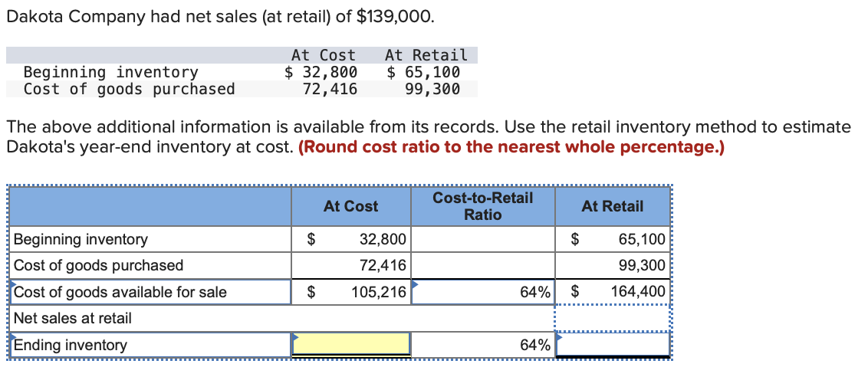Click the 'Dakota Company had net sales' sentence
This screenshot has height=377, width=868.
220,17
